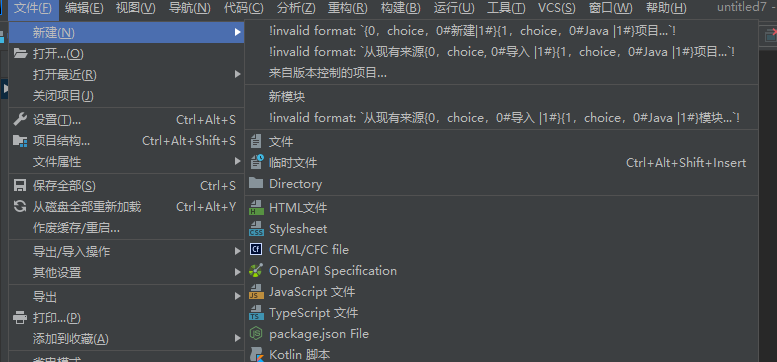Open the 构建(B) menu
Viewport: 777px width, 362px height.
tap(400, 8)
